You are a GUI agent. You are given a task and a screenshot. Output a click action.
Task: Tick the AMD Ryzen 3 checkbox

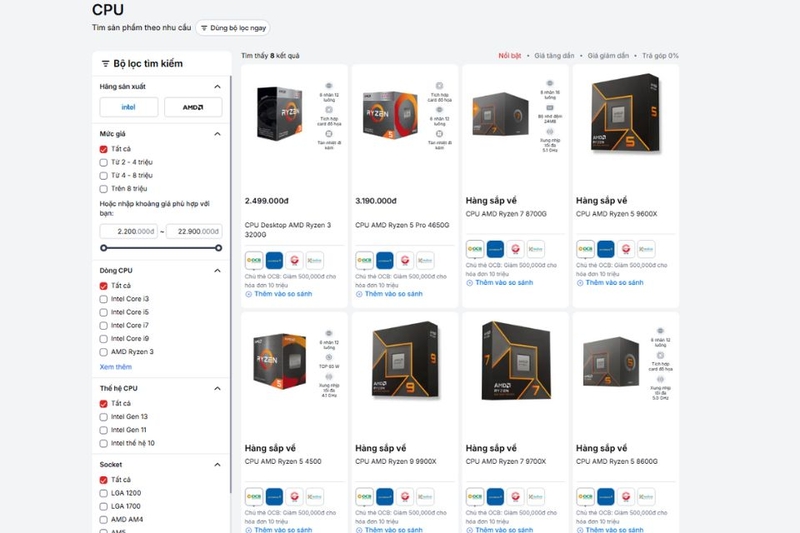104,352
